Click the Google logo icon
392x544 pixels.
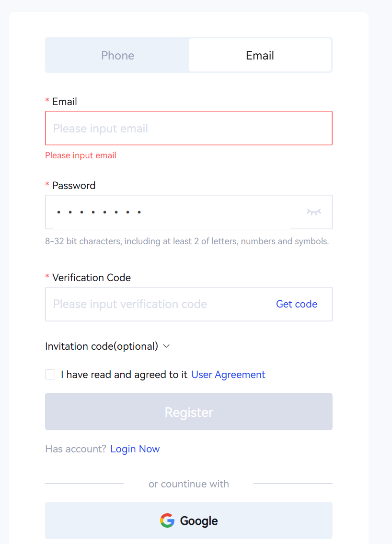coord(167,520)
